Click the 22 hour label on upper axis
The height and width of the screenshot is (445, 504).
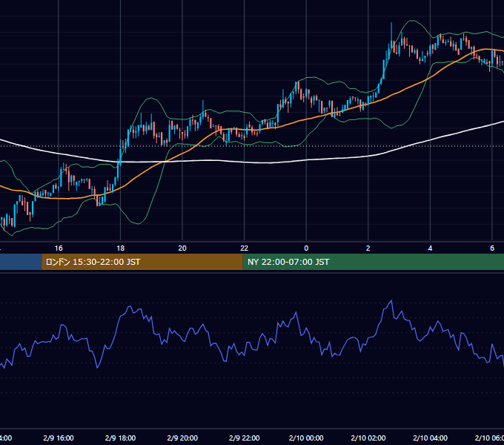click(x=245, y=248)
